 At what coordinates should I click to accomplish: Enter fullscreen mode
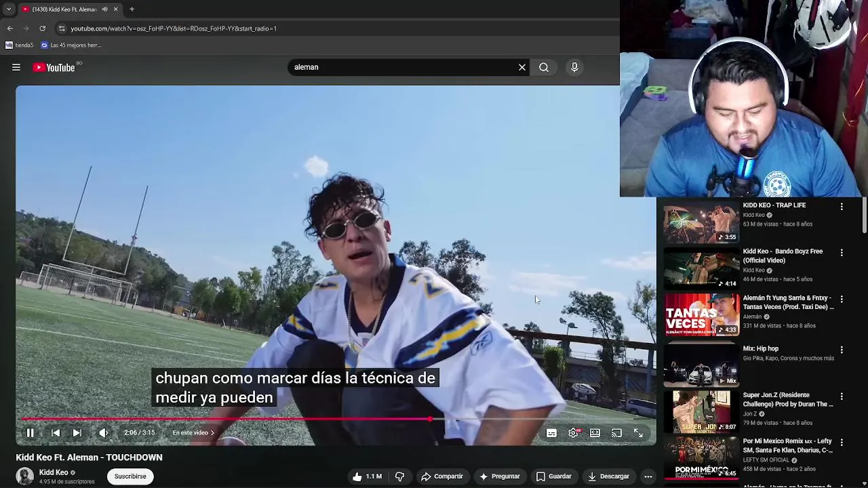638,432
